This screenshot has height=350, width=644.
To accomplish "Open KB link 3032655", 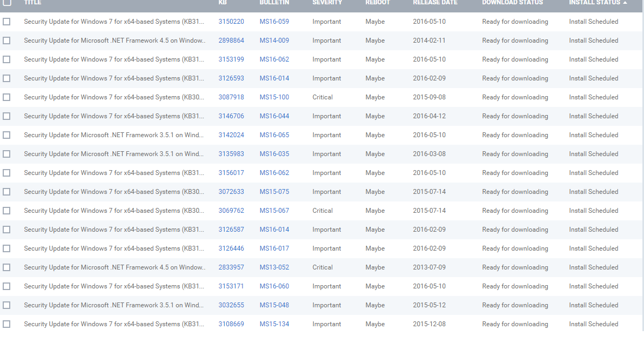I will (x=231, y=305).
